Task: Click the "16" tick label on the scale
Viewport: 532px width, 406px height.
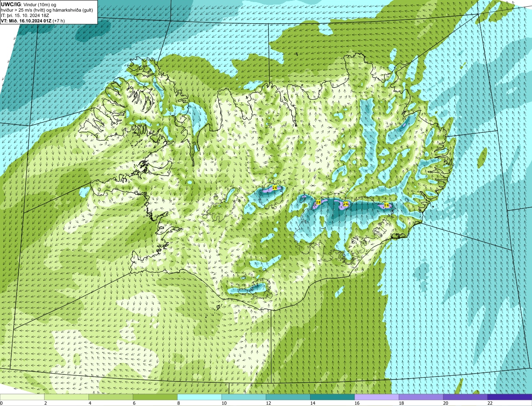Action: 357,403
